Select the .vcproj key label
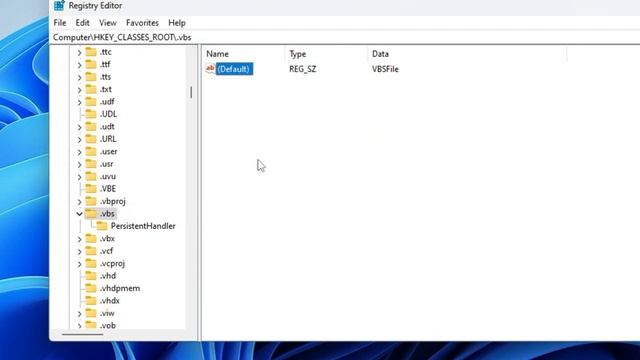Screen dimensions: 640x360 112,264
